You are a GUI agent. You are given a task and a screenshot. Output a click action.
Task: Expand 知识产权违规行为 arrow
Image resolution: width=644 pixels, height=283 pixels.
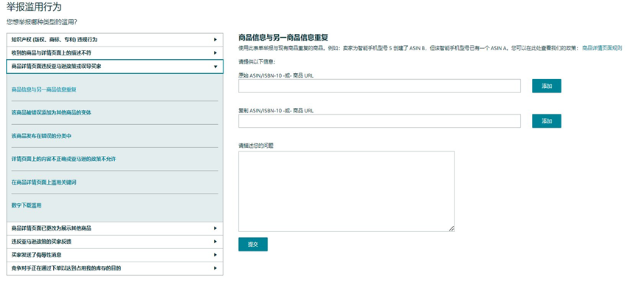[215, 40]
